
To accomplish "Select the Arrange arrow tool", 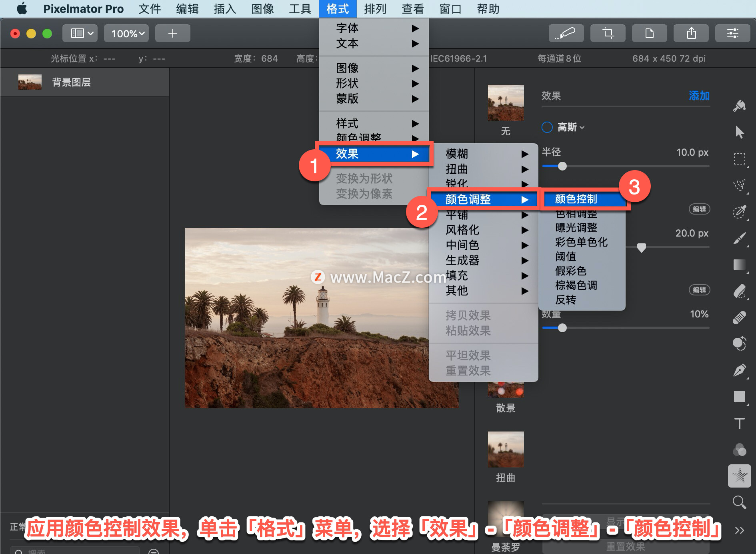I will pos(739,132).
